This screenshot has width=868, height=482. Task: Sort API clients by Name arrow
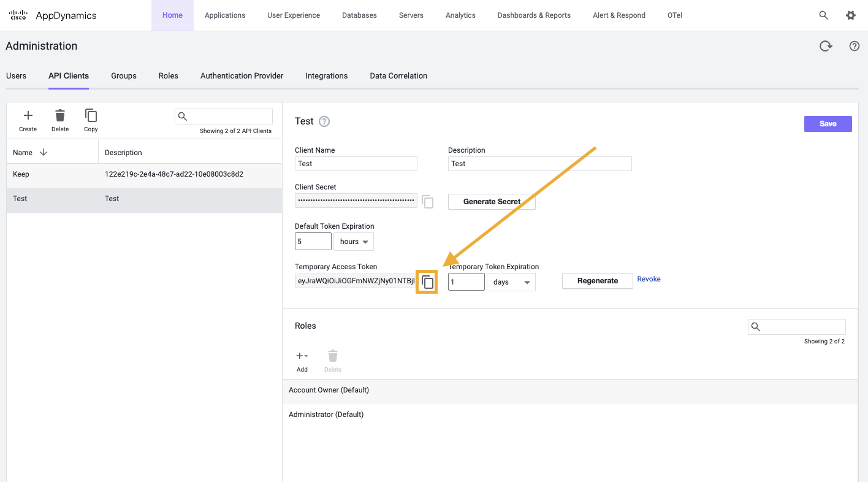point(44,152)
